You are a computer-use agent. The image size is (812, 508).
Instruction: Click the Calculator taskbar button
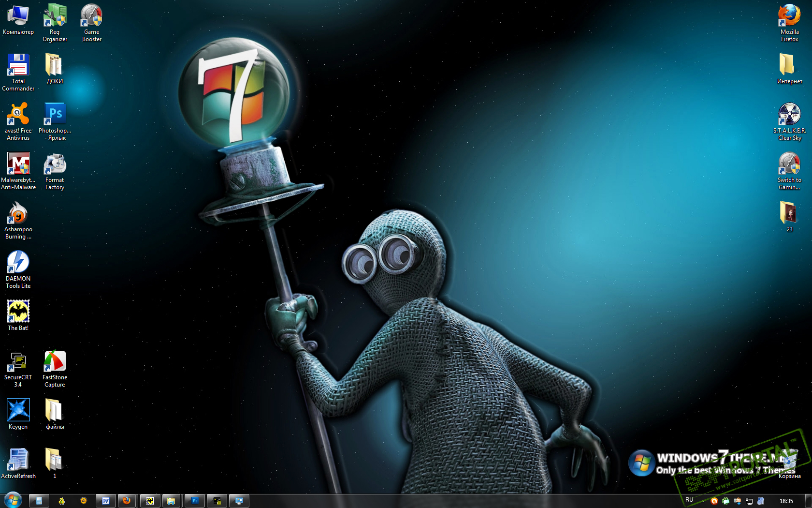click(39, 501)
